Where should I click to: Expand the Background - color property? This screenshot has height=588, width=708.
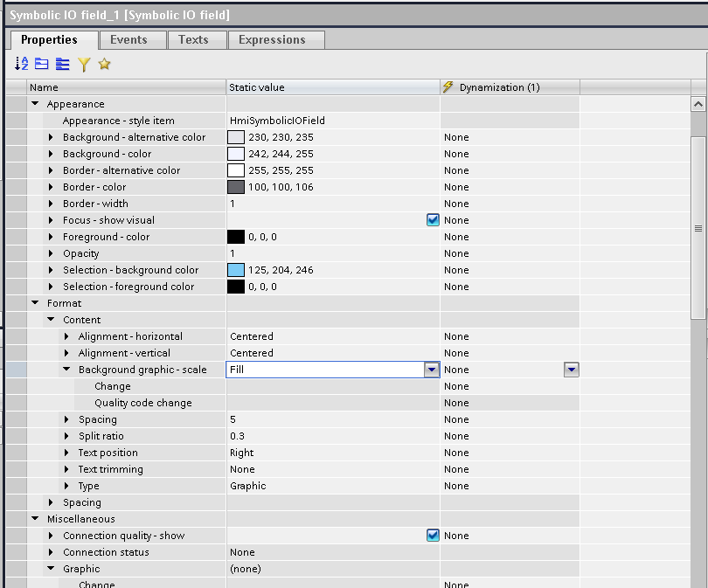click(52, 154)
